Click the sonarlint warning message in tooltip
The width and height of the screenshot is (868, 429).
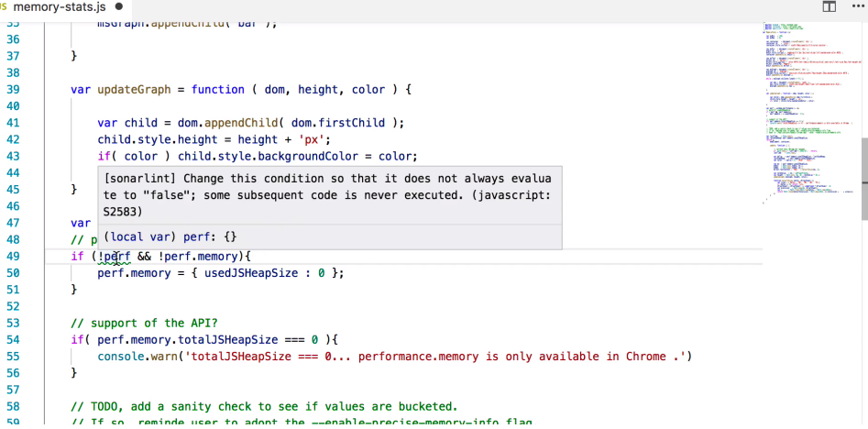(x=328, y=195)
